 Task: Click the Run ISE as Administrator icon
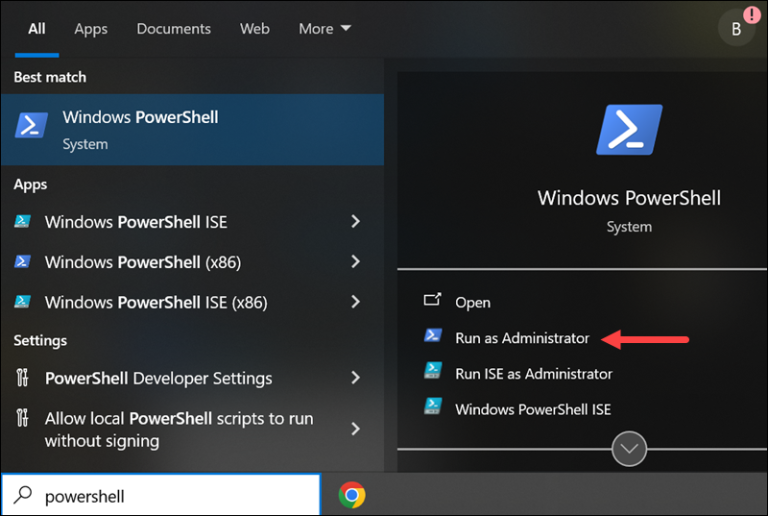[432, 371]
